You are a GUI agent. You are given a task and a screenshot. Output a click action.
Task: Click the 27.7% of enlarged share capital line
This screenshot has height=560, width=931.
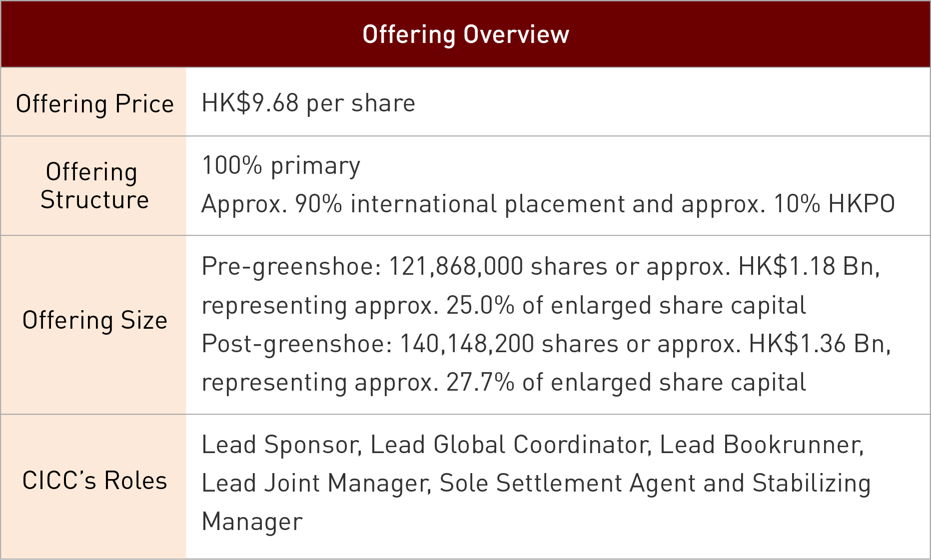(x=503, y=383)
